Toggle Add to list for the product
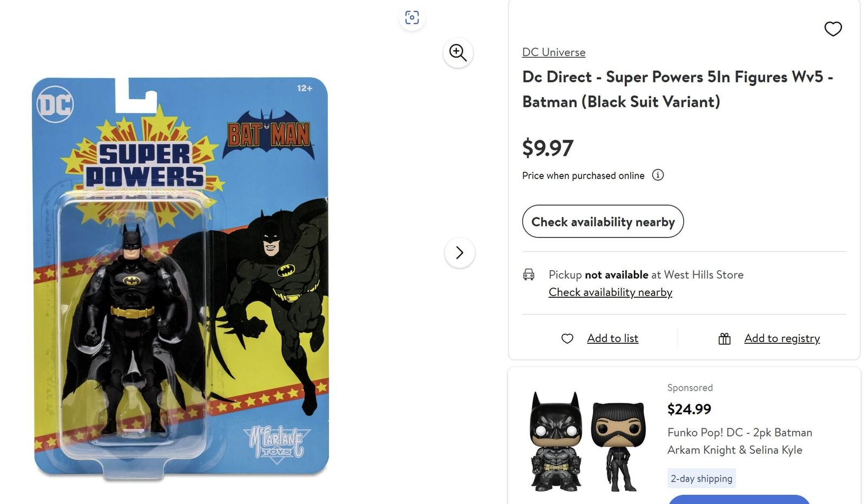 pos(612,338)
